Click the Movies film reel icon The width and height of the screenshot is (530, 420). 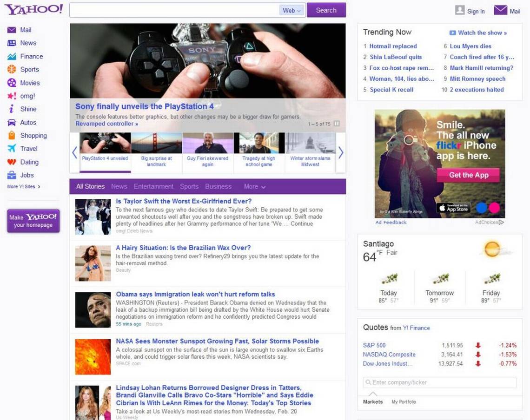(12, 83)
